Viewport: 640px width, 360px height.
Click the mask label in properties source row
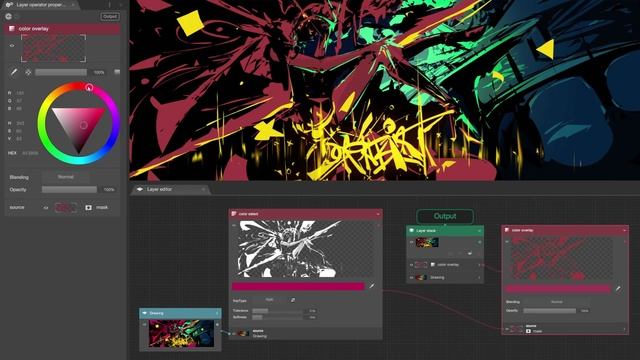click(x=102, y=207)
